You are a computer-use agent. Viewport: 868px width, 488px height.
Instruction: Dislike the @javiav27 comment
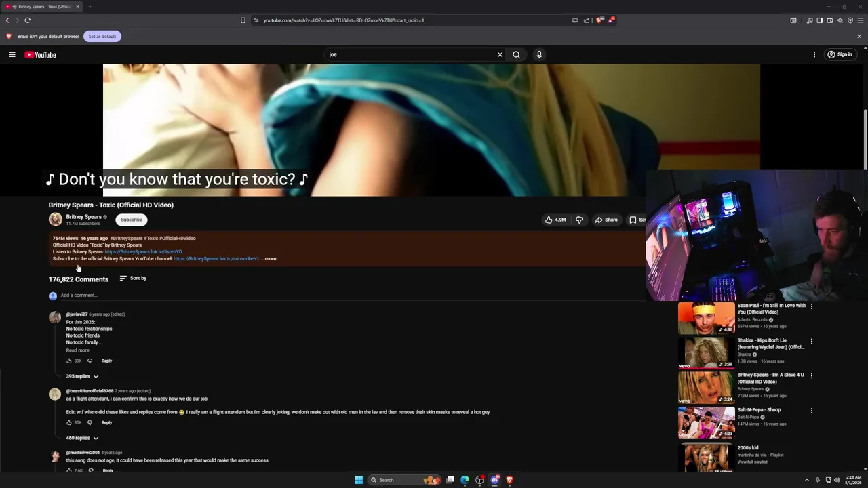90,361
